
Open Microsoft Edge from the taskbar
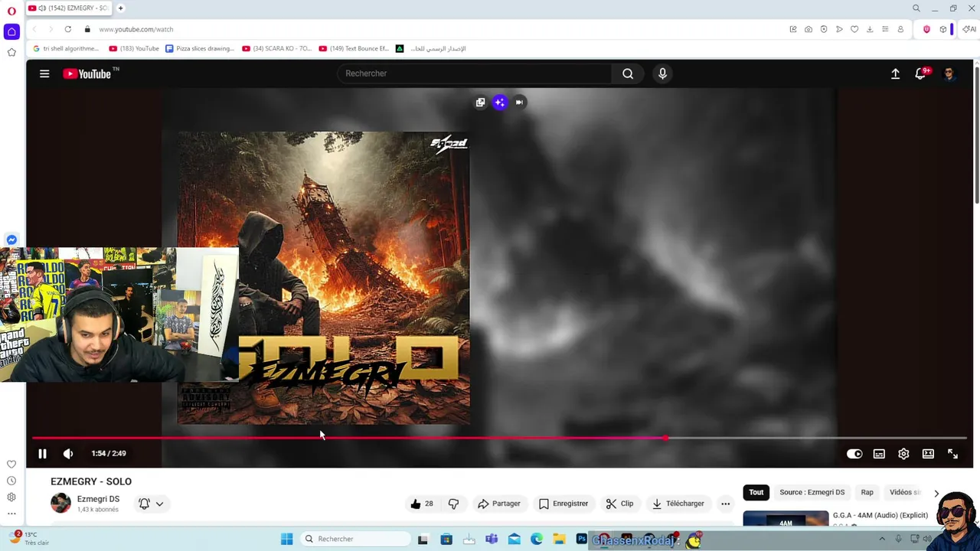537,539
